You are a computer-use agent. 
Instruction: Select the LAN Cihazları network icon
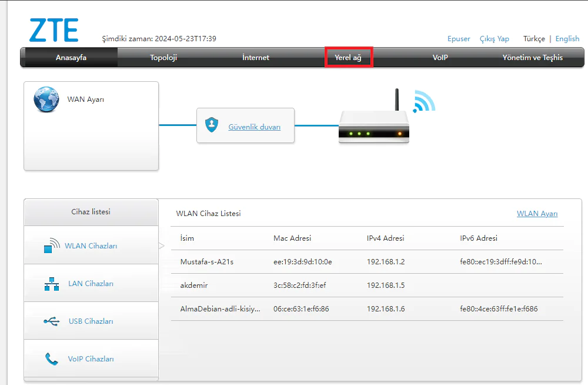51,283
